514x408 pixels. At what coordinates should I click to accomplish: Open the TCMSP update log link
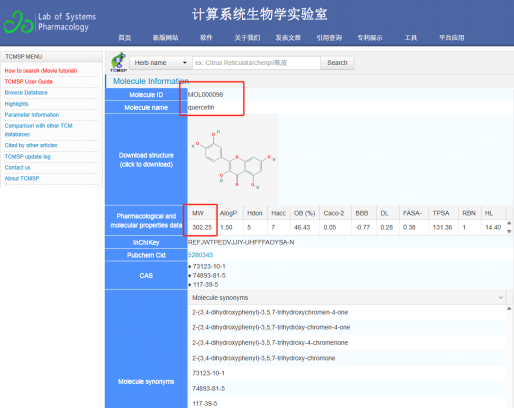[27, 157]
